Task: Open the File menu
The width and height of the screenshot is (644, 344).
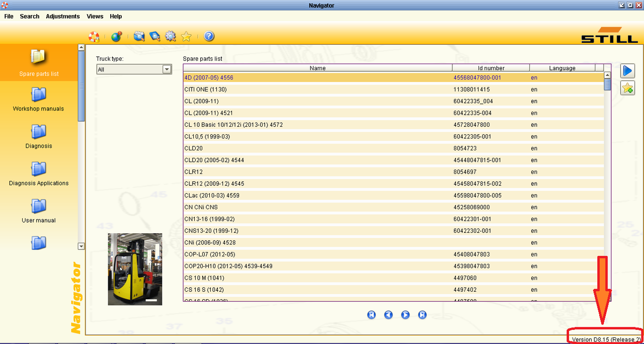Action: (9, 17)
